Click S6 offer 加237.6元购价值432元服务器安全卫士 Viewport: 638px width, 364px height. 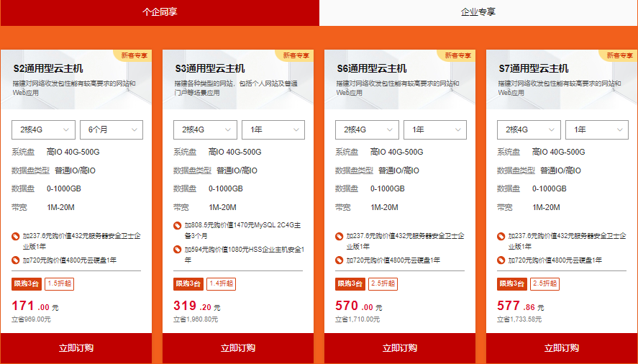coord(405,241)
